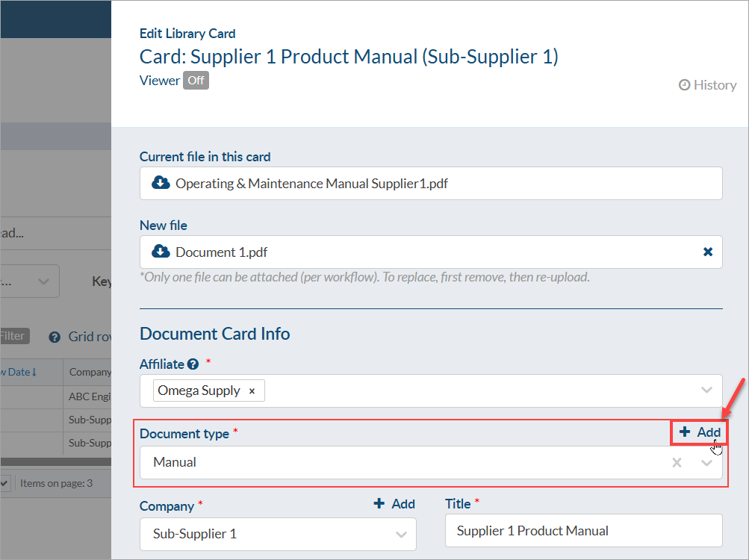Click the Company column header in background

point(90,372)
